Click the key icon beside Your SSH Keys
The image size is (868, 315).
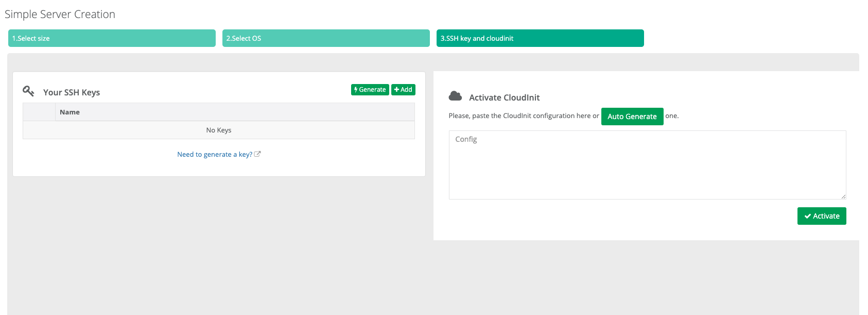(28, 91)
